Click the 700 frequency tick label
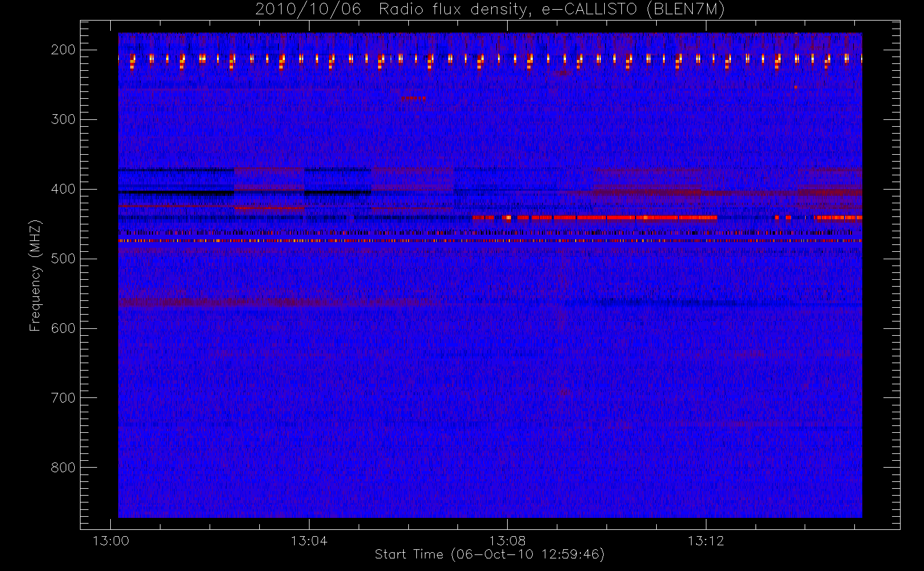 63,398
